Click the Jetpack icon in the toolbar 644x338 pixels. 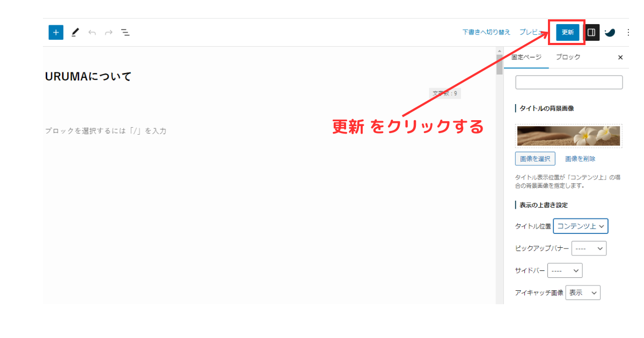click(610, 32)
